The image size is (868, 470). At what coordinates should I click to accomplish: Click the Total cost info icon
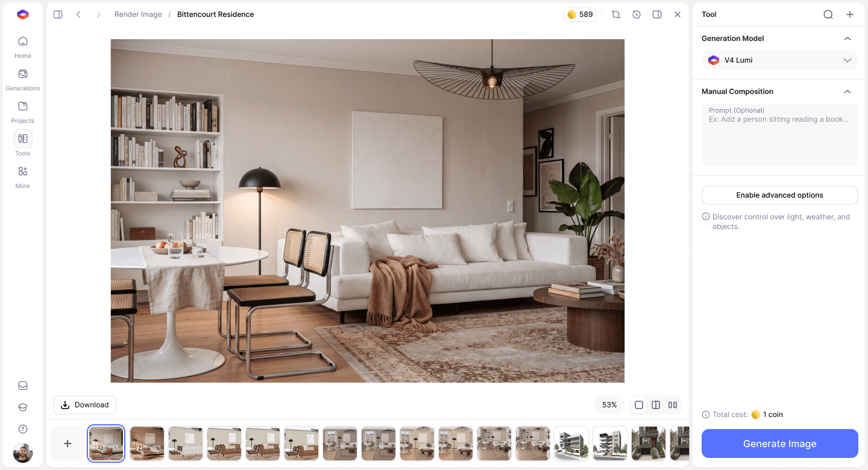706,415
